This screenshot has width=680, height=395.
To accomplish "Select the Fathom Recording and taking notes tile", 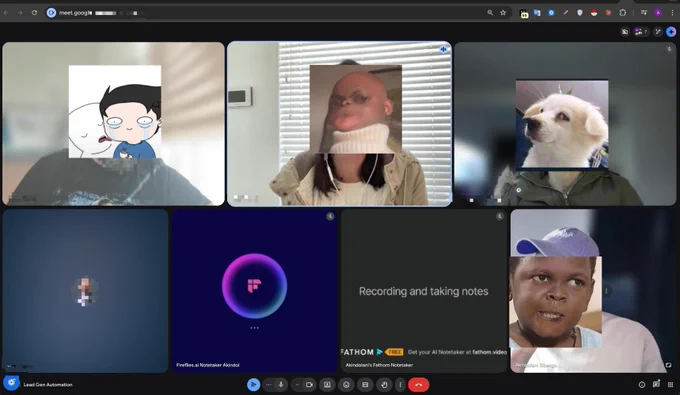I will [424, 291].
